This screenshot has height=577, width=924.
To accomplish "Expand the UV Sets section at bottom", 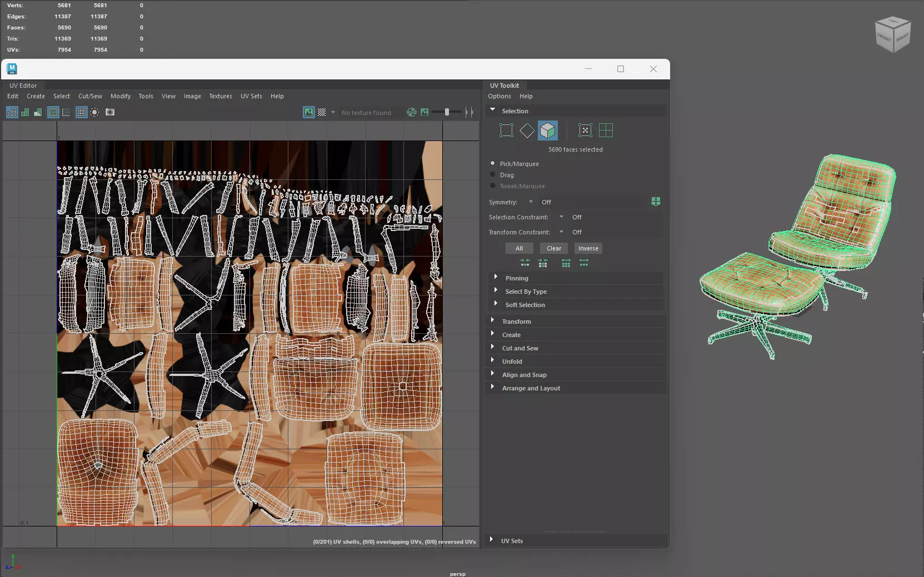I will click(491, 540).
